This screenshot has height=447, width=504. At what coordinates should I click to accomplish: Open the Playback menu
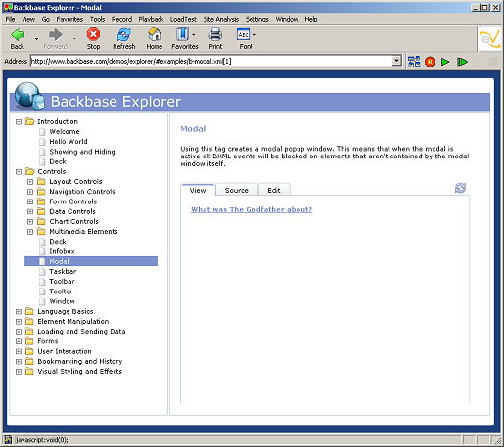[x=151, y=20]
